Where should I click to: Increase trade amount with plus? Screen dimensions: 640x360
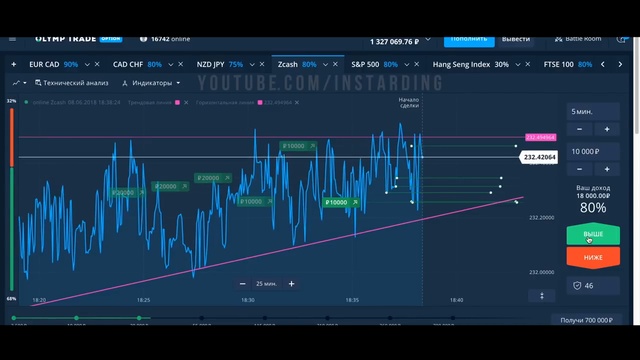607,169
